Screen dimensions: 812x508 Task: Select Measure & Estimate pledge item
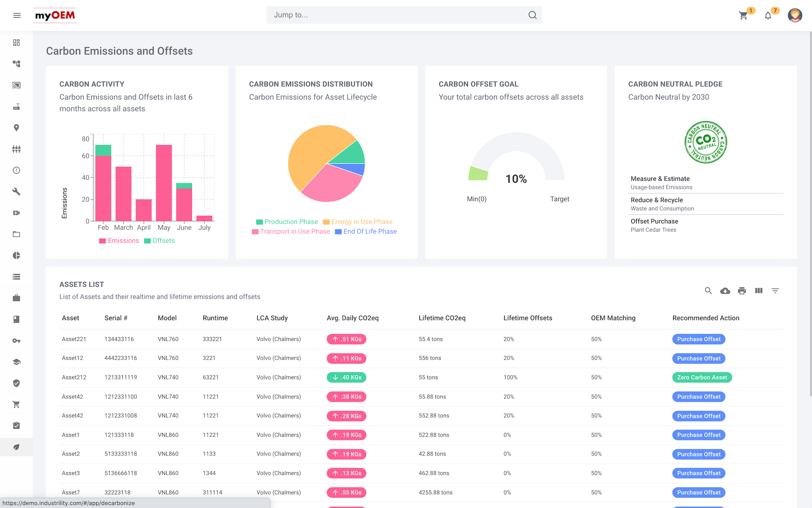point(706,182)
